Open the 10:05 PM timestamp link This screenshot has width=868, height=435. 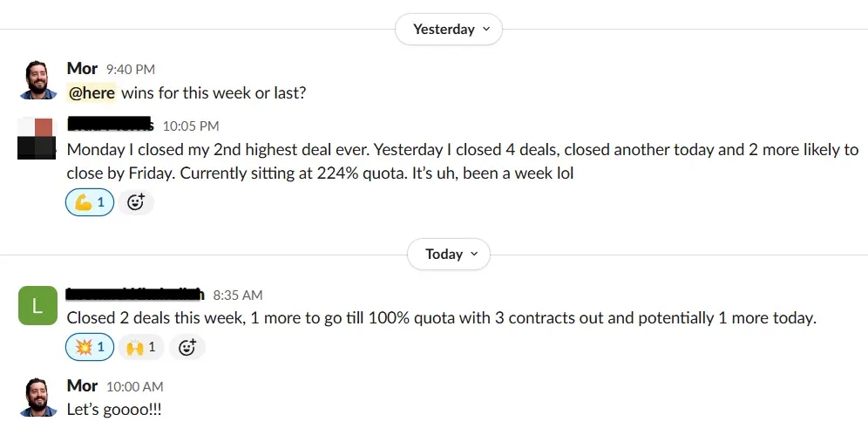tap(190, 126)
